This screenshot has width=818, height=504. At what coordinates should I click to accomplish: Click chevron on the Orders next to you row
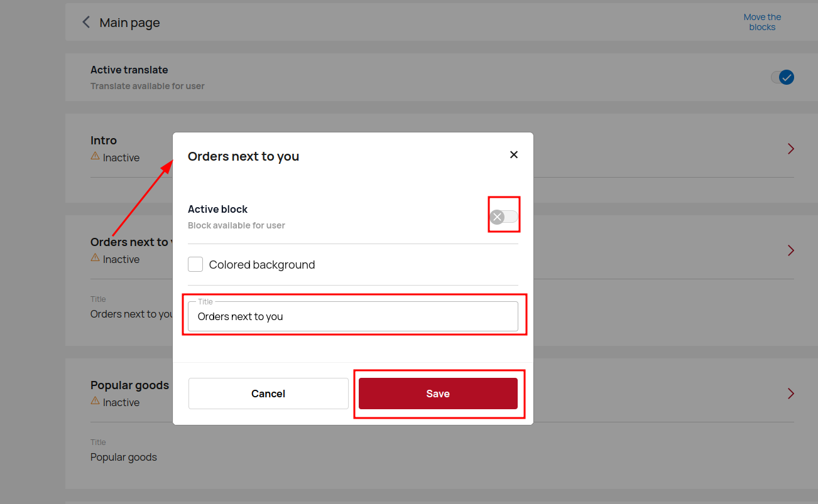click(x=790, y=250)
